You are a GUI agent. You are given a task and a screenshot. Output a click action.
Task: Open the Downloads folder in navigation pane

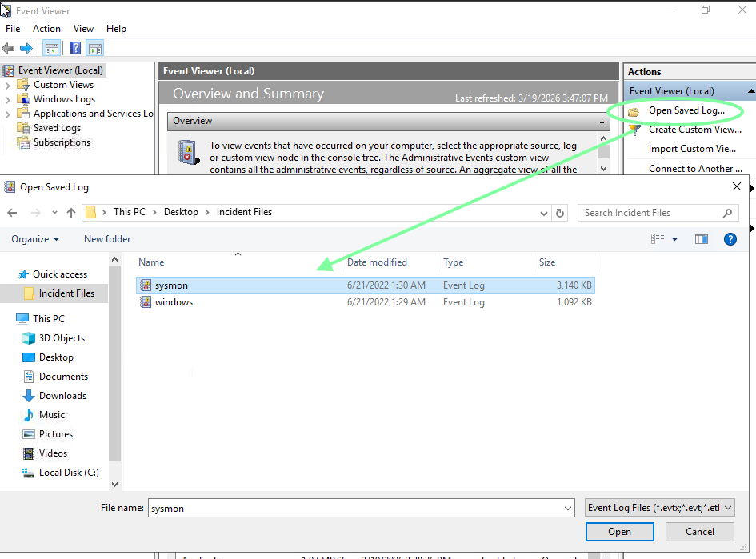pyautogui.click(x=62, y=396)
